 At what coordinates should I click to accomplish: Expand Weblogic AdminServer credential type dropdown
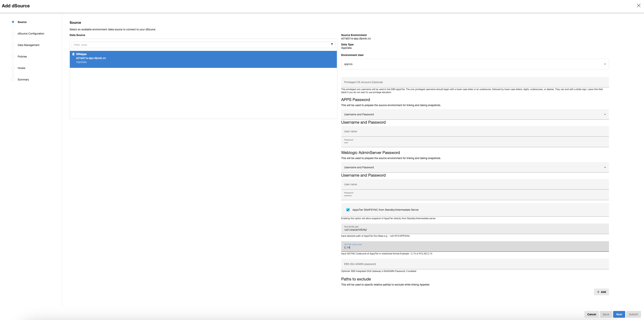[474, 167]
